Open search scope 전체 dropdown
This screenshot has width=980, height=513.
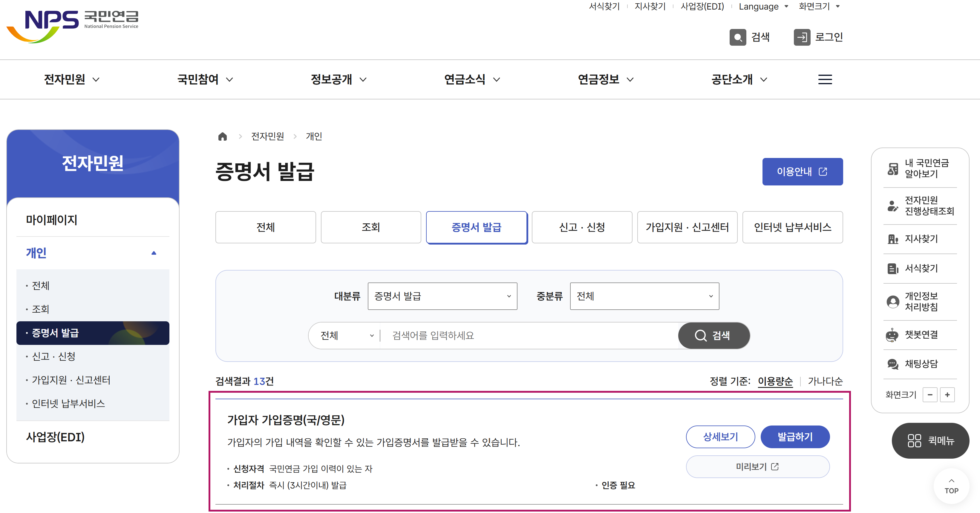coord(347,335)
